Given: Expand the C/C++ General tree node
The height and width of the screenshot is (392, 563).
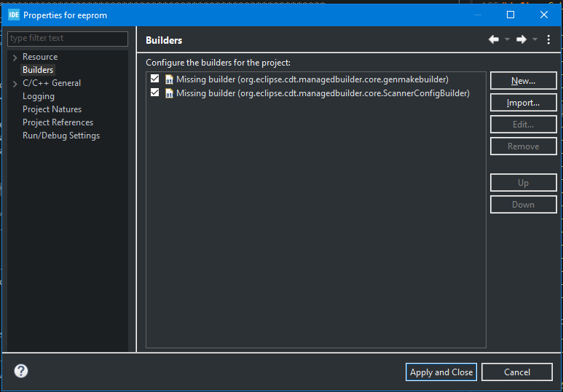Looking at the screenshot, I should (15, 84).
